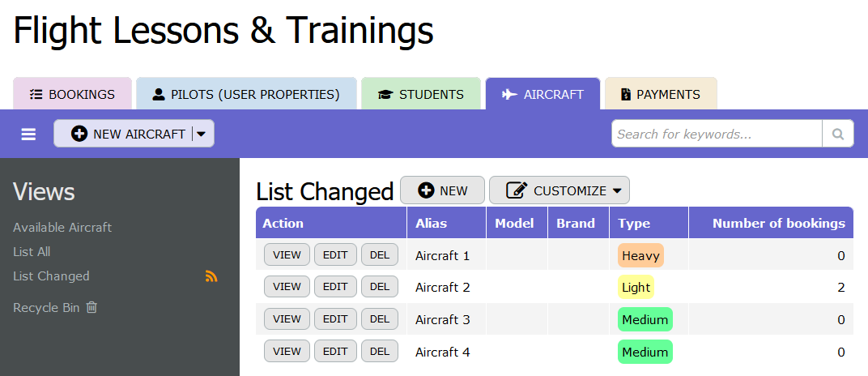Open the Customize dropdown caret
Image resolution: width=868 pixels, height=376 pixels.
click(x=617, y=191)
